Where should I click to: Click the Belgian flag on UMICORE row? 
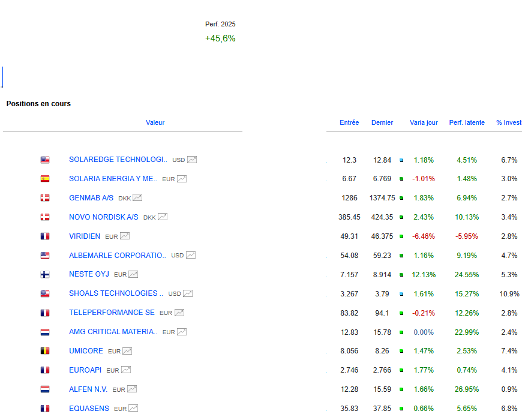pos(45,351)
